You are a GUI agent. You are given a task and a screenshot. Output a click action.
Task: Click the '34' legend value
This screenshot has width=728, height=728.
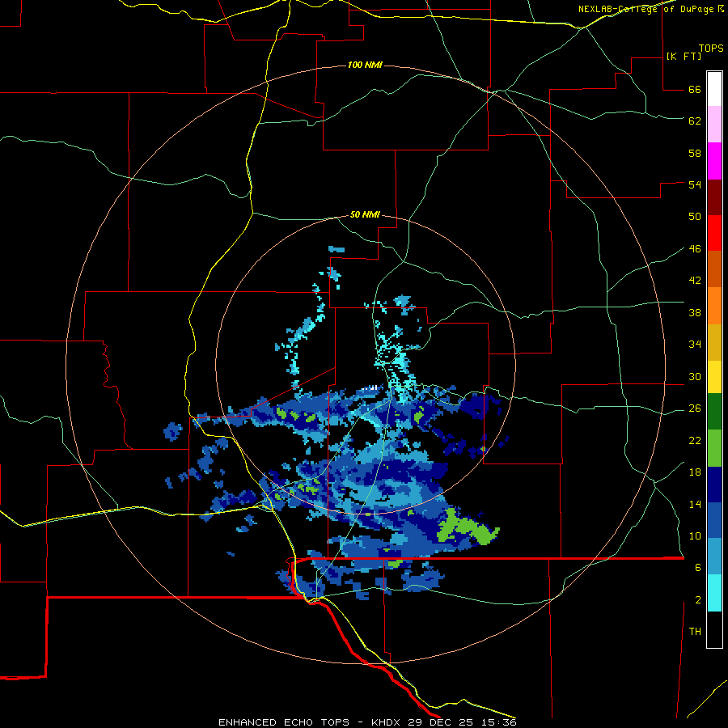695,345
